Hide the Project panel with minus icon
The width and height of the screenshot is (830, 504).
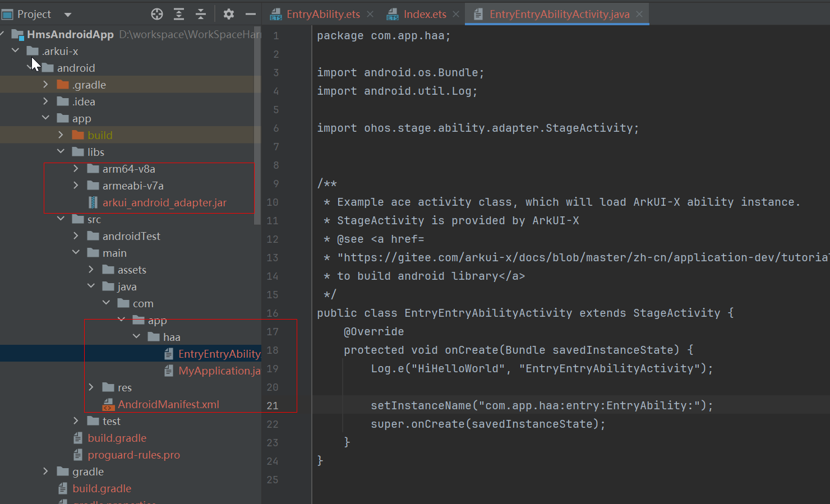click(x=251, y=14)
